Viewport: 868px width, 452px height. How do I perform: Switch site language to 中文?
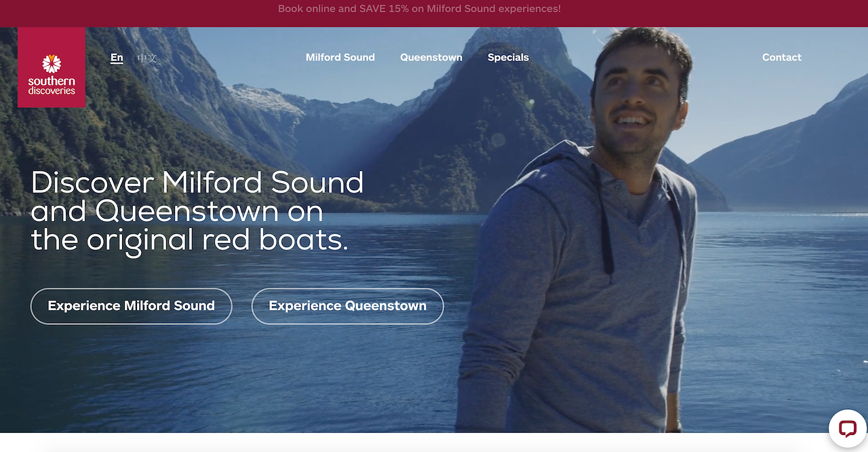pyautogui.click(x=146, y=58)
